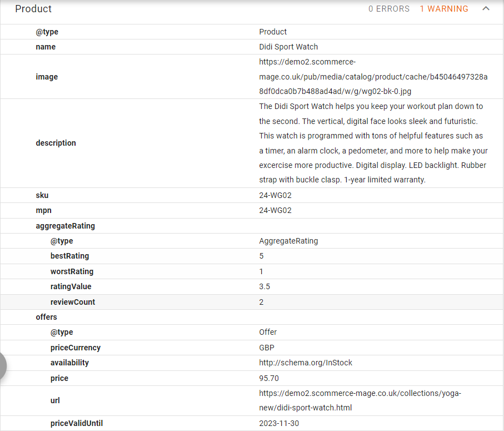Click the priceValidUntil date value
The width and height of the screenshot is (504, 431).
(279, 423)
